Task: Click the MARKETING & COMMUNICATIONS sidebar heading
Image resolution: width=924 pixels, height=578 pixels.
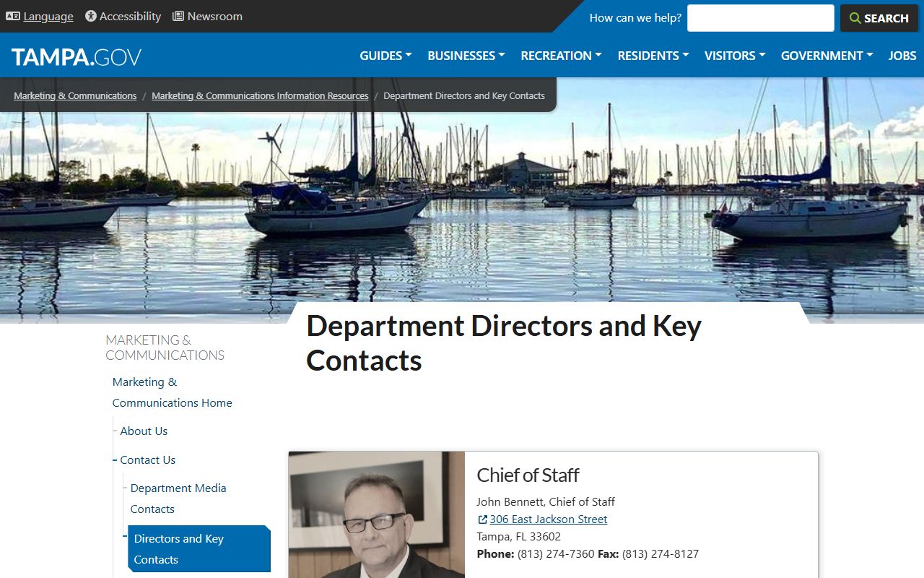Action: pyautogui.click(x=165, y=348)
